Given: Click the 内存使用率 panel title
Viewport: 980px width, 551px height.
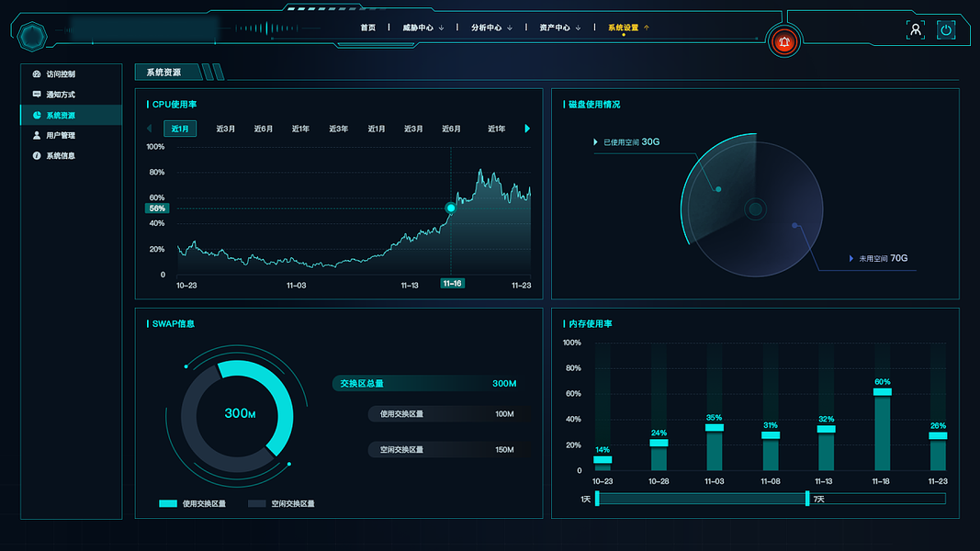Looking at the screenshot, I should coord(590,323).
